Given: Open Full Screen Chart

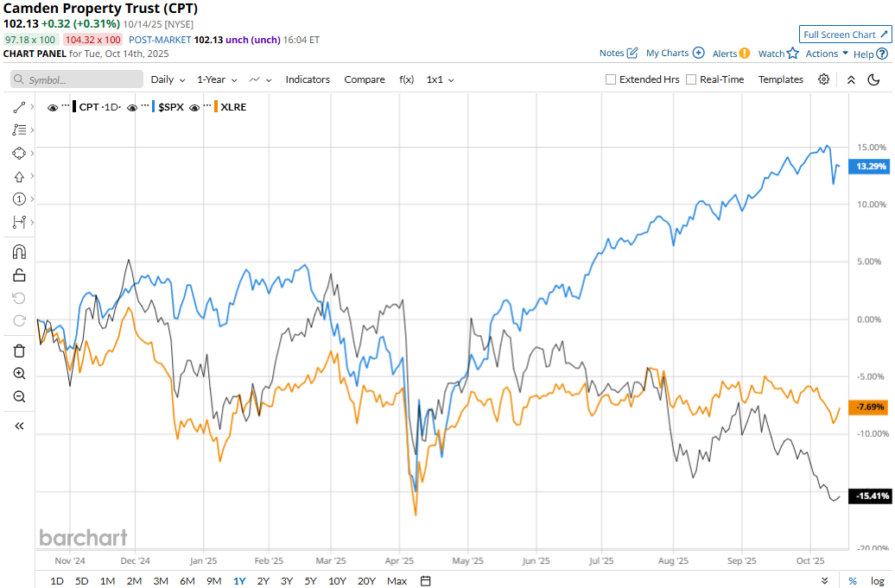Looking at the screenshot, I should 846,35.
